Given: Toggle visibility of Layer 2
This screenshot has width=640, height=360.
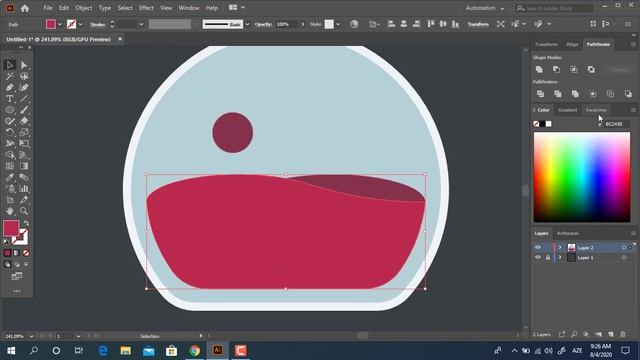Looking at the screenshot, I should [538, 247].
